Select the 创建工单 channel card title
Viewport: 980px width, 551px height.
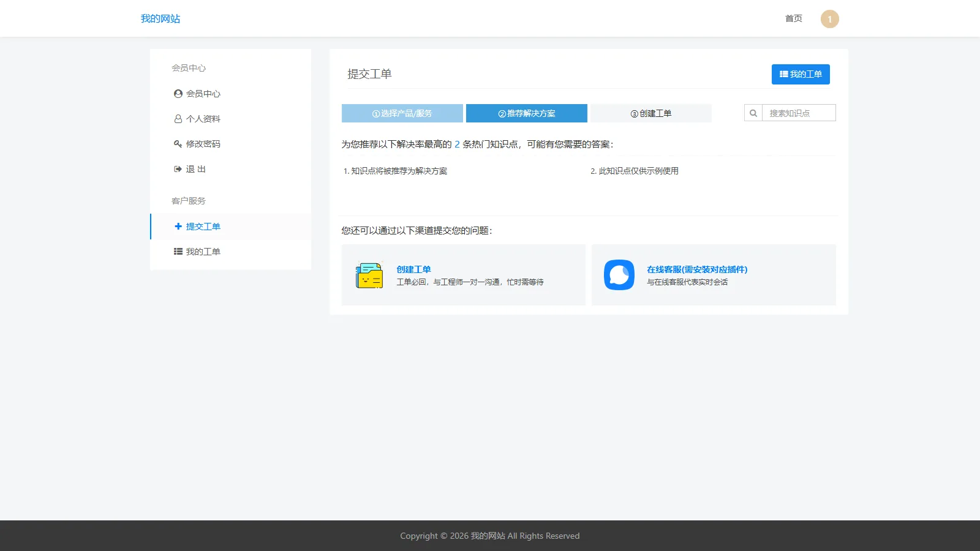click(415, 269)
